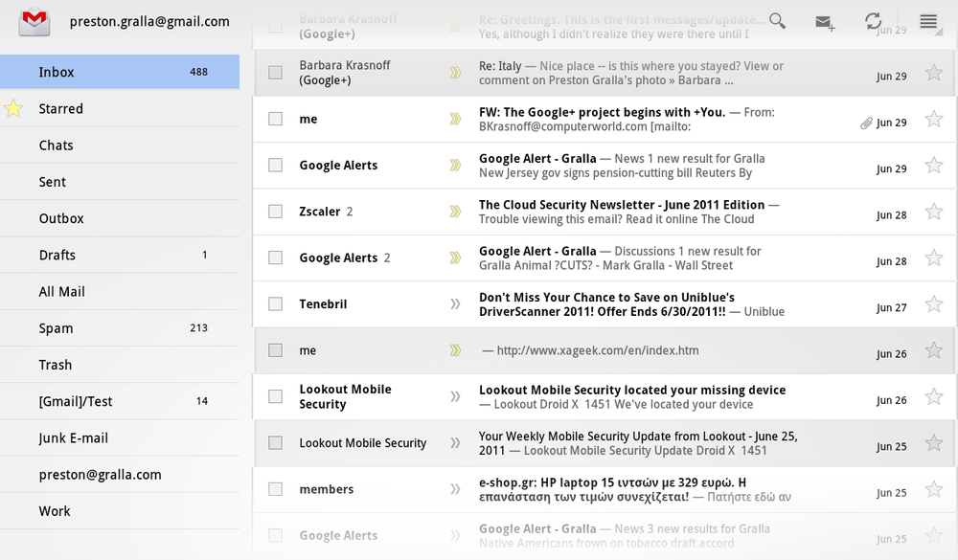Select the checkbox on the Zscaler email
This screenshot has width=958, height=560.
tap(275, 212)
